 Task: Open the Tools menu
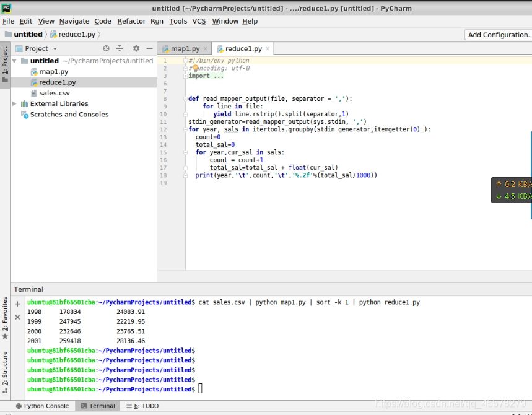178,21
